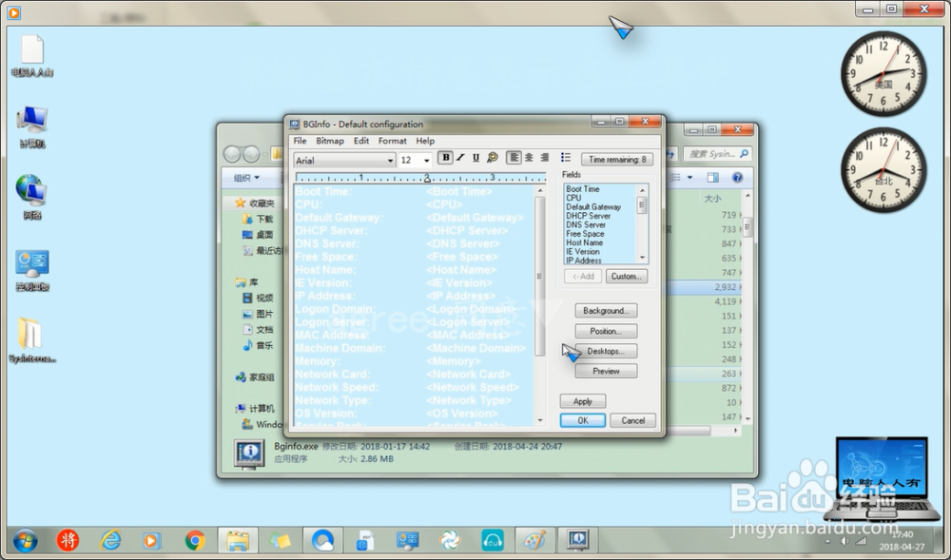The height and width of the screenshot is (560, 951).
Task: Confirm with the OK button
Action: pos(583,420)
